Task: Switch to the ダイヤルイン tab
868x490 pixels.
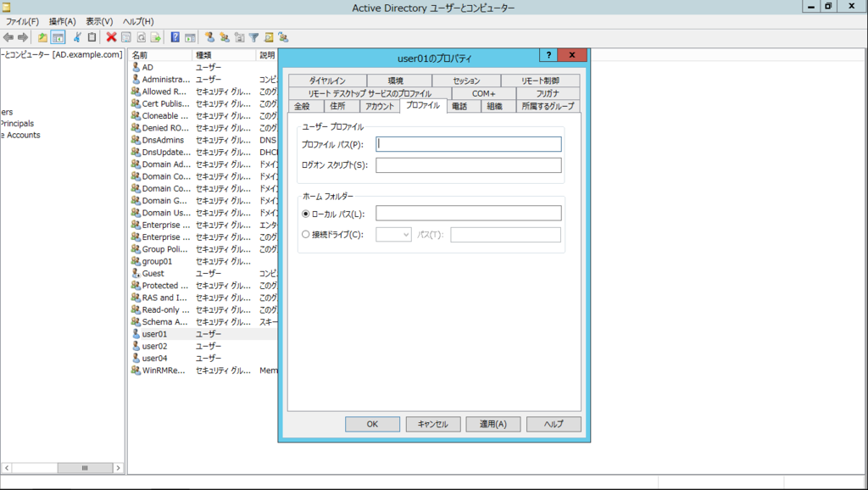Action: 327,81
